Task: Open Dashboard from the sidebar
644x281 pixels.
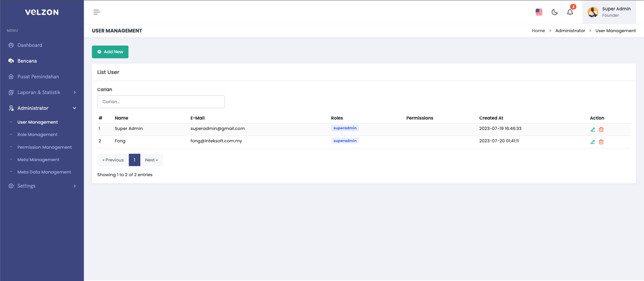Action: [x=30, y=45]
